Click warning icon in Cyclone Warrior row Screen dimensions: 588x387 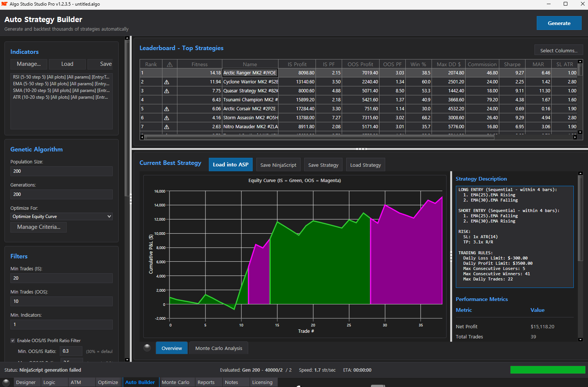[167, 82]
